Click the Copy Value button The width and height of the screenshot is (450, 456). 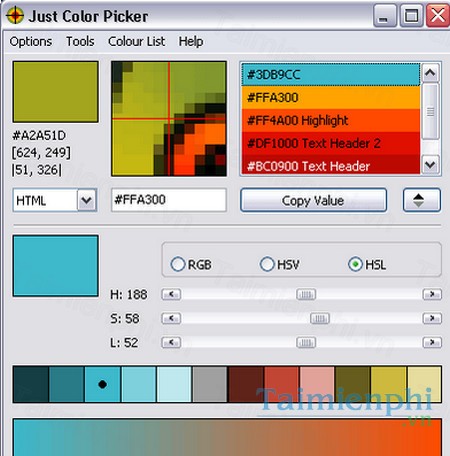click(x=313, y=200)
